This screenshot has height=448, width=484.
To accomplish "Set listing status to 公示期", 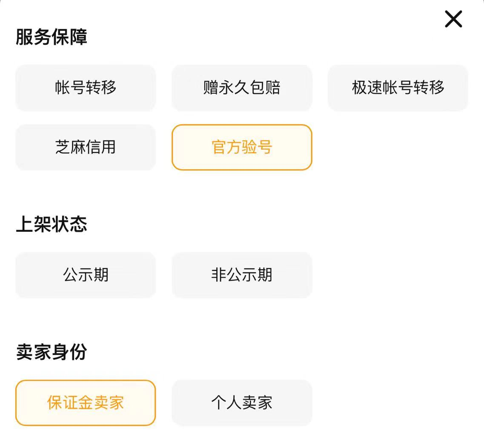I will point(86,275).
